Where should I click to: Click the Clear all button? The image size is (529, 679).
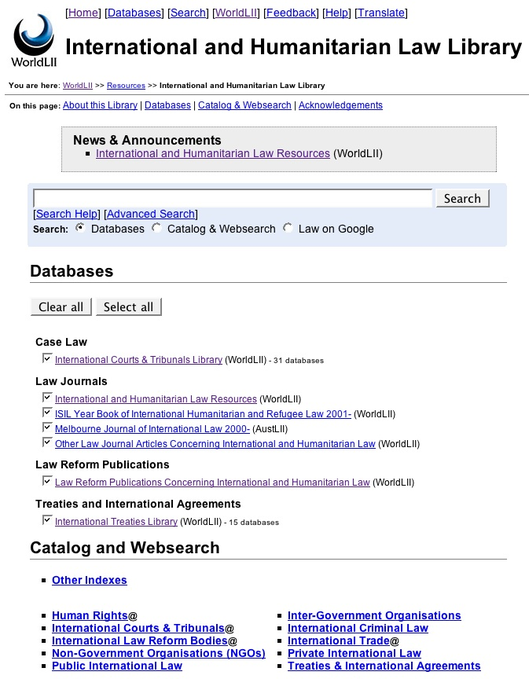[61, 307]
